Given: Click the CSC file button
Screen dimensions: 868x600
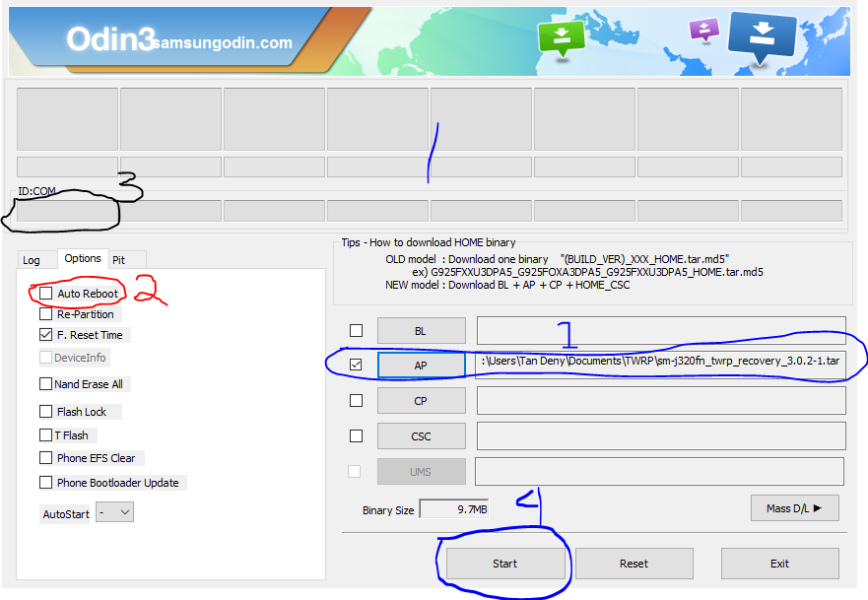Looking at the screenshot, I should point(422,436).
